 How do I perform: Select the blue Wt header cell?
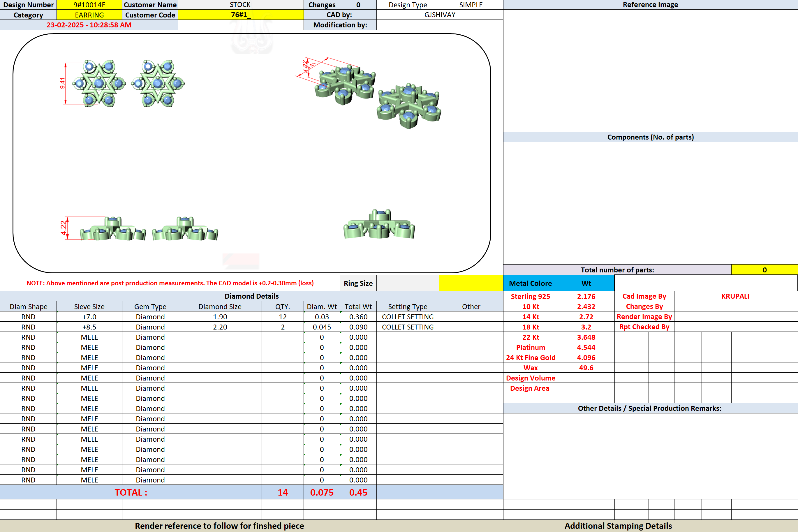click(586, 283)
